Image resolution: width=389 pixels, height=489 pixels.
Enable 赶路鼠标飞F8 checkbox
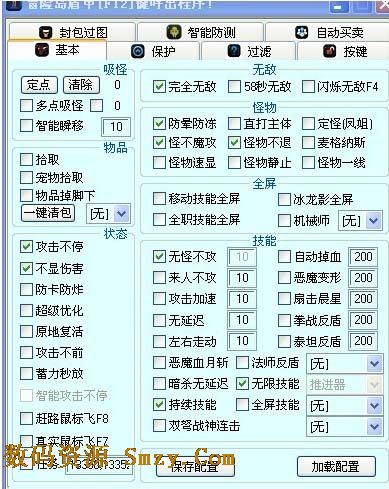click(x=26, y=418)
